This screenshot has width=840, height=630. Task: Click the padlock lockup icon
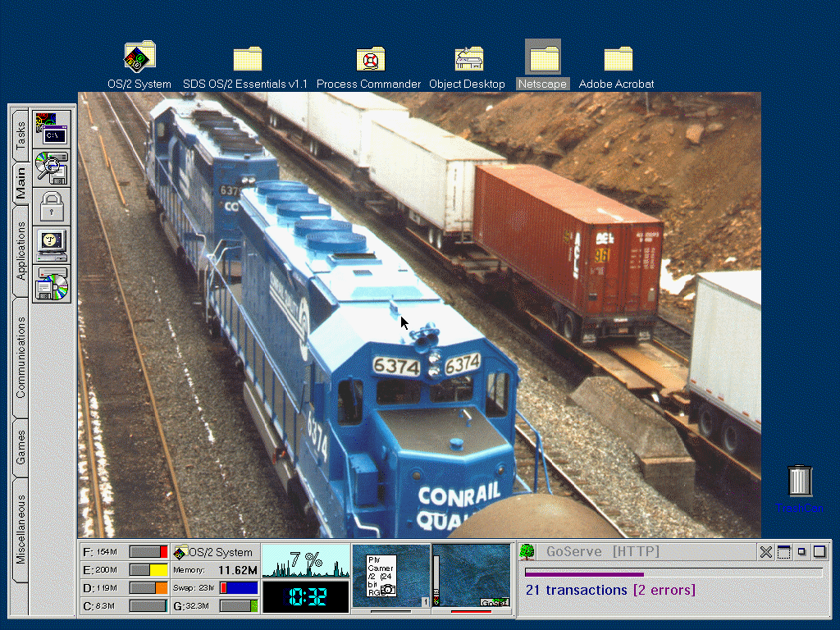(x=52, y=207)
